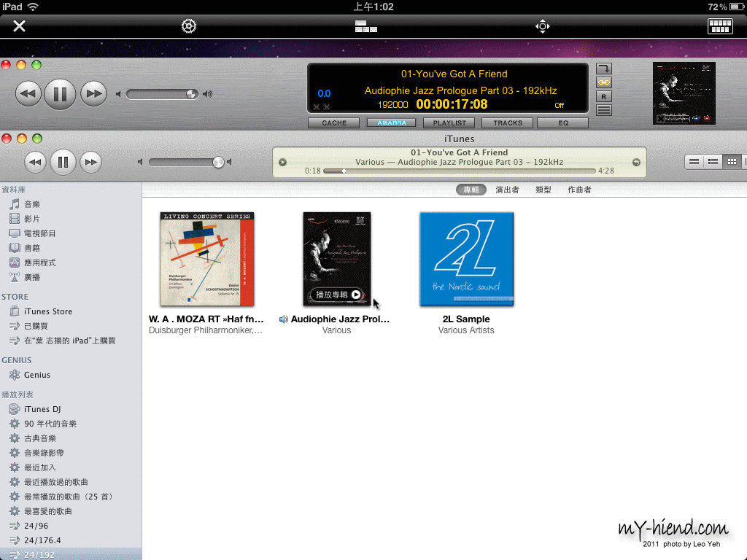Open 最常播放的歌曲 (25 首) playlist
Screen dimensions: 747x560
(x=71, y=497)
